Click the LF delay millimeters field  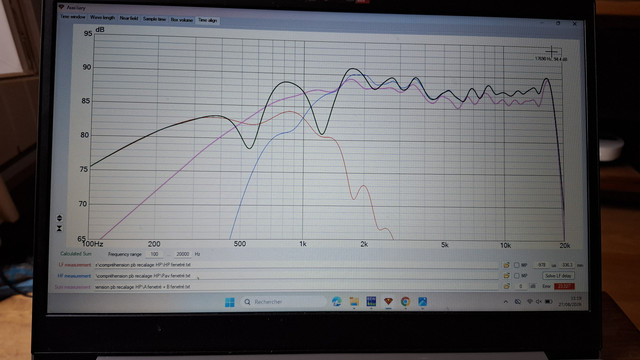[567, 265]
